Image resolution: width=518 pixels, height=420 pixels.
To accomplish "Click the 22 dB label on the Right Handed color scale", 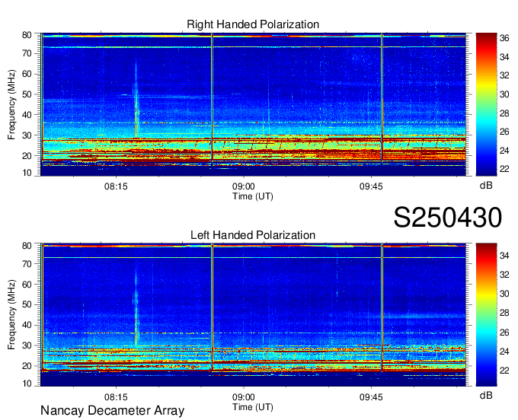I will pos(504,169).
